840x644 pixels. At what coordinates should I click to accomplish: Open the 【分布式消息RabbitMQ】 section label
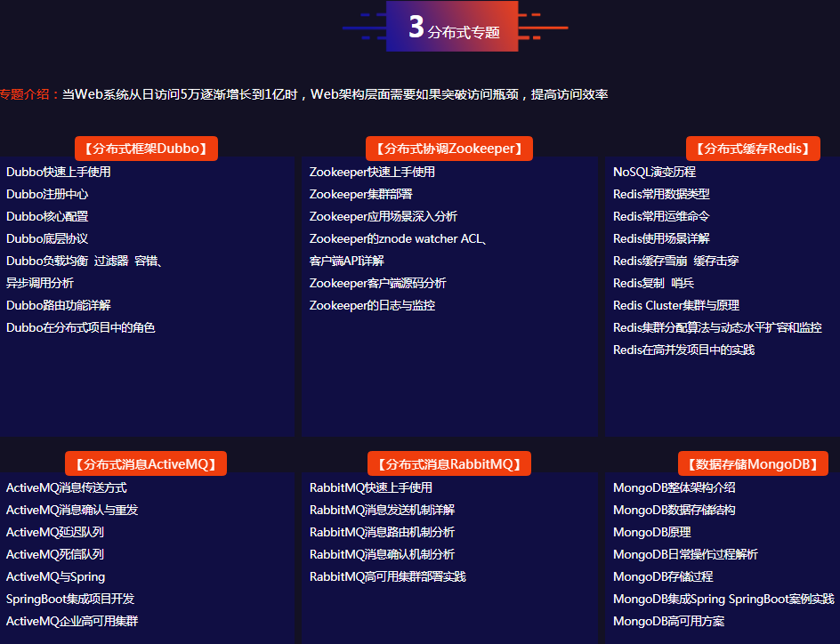(449, 463)
